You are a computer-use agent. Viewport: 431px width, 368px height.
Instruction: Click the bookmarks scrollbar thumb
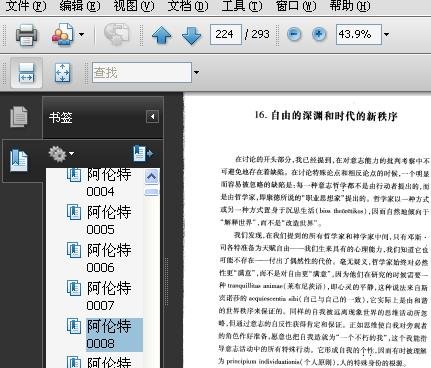[x=152, y=192]
